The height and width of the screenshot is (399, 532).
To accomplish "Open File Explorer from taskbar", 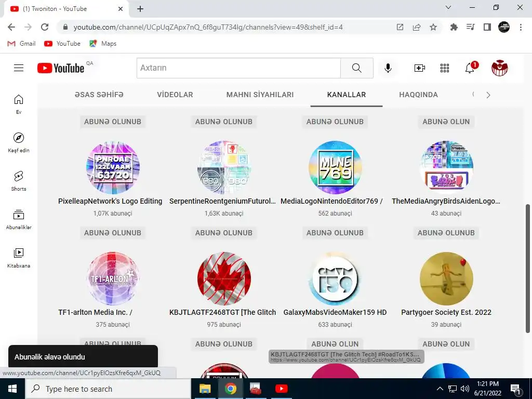I will 205,389.
